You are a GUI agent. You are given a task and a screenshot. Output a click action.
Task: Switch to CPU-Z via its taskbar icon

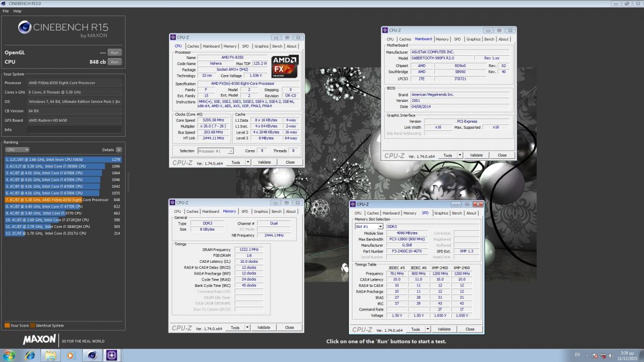(112, 355)
